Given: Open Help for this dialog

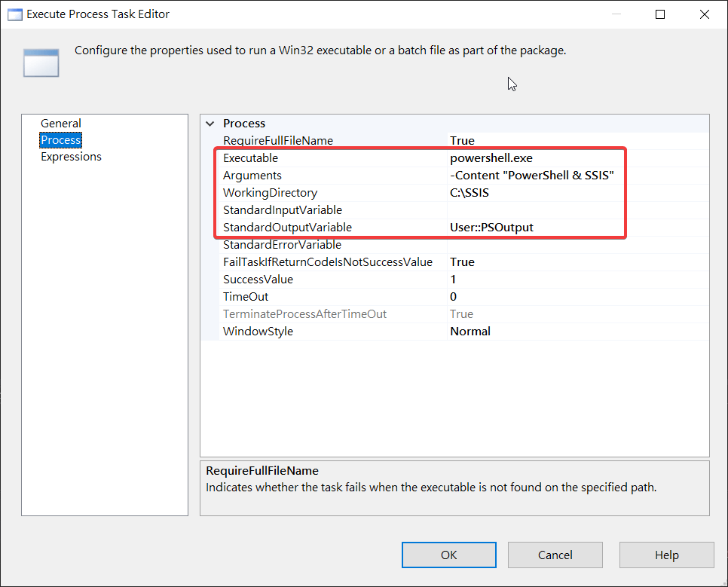Looking at the screenshot, I should pos(666,555).
